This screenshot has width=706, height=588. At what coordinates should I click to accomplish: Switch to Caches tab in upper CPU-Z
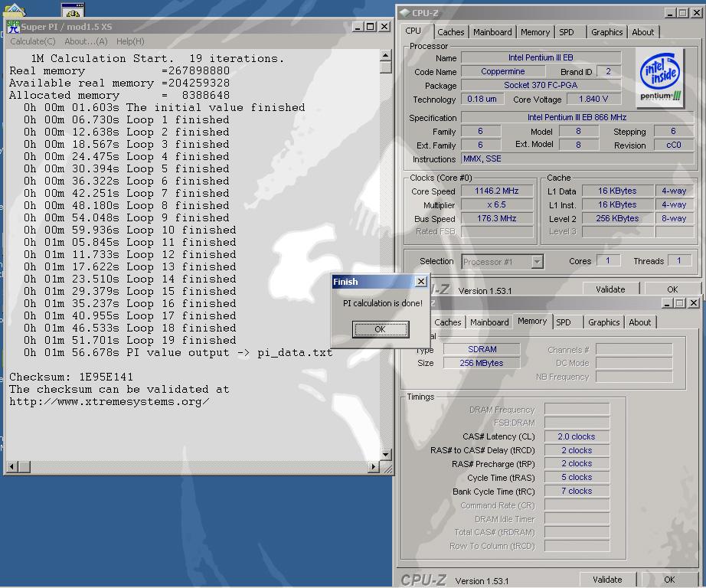(451, 32)
